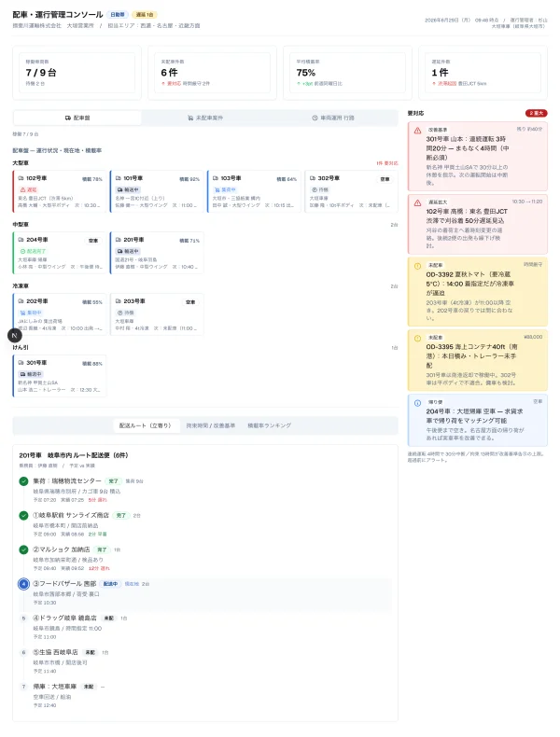The height and width of the screenshot is (737, 560).
Task: Open the 積載率ランキング tab
Action: (270, 425)
